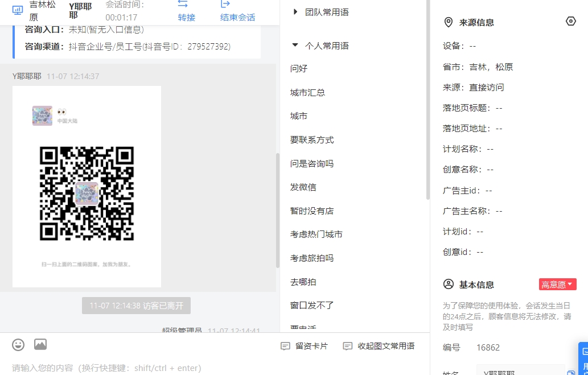This screenshot has height=375, width=588.
Task: Select the 问好 quick phrase
Action: 299,69
